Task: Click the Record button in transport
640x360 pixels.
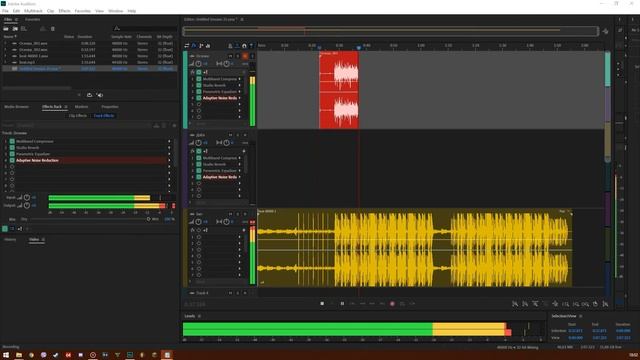Action: pyautogui.click(x=392, y=304)
